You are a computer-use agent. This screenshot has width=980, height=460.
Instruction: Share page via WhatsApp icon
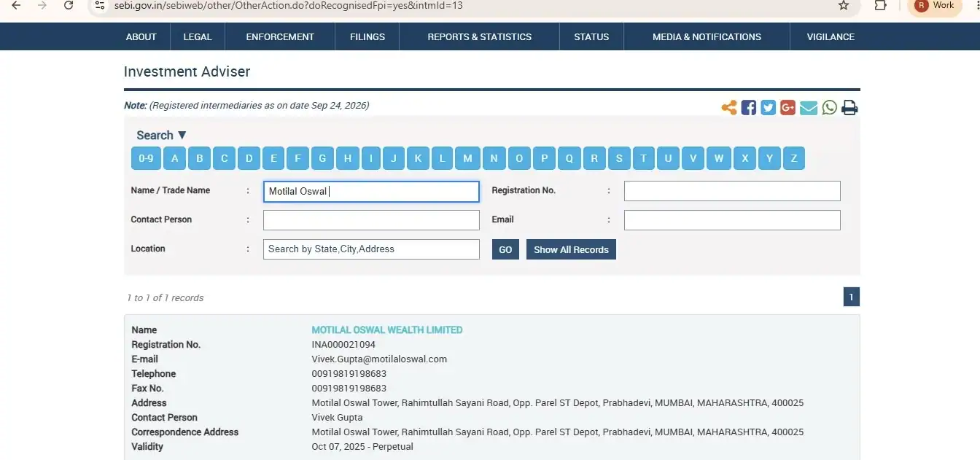click(x=830, y=108)
